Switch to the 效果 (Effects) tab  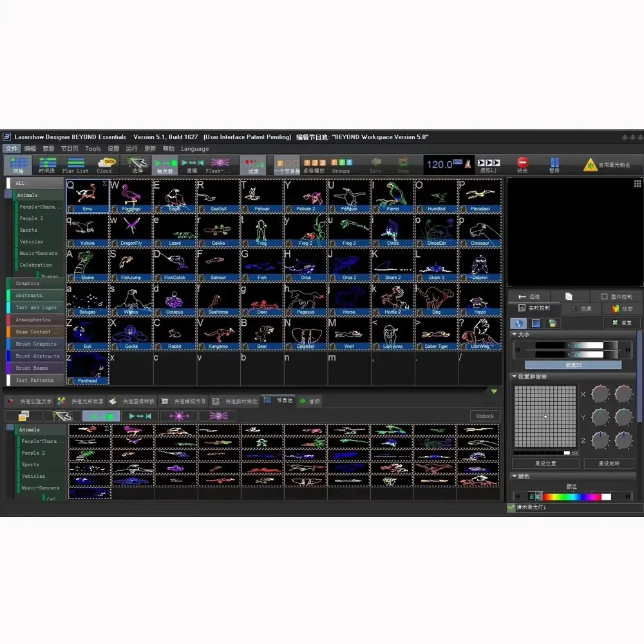(x=582, y=308)
